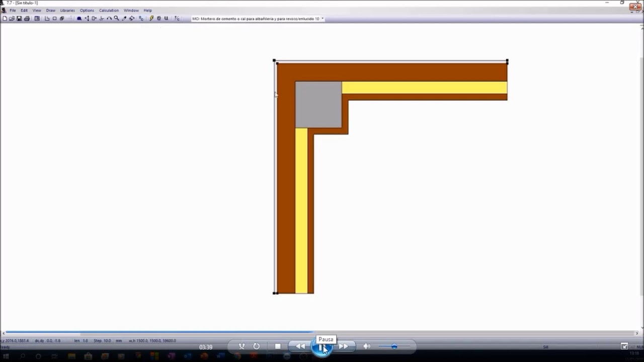Open the Help menu

coord(147,10)
